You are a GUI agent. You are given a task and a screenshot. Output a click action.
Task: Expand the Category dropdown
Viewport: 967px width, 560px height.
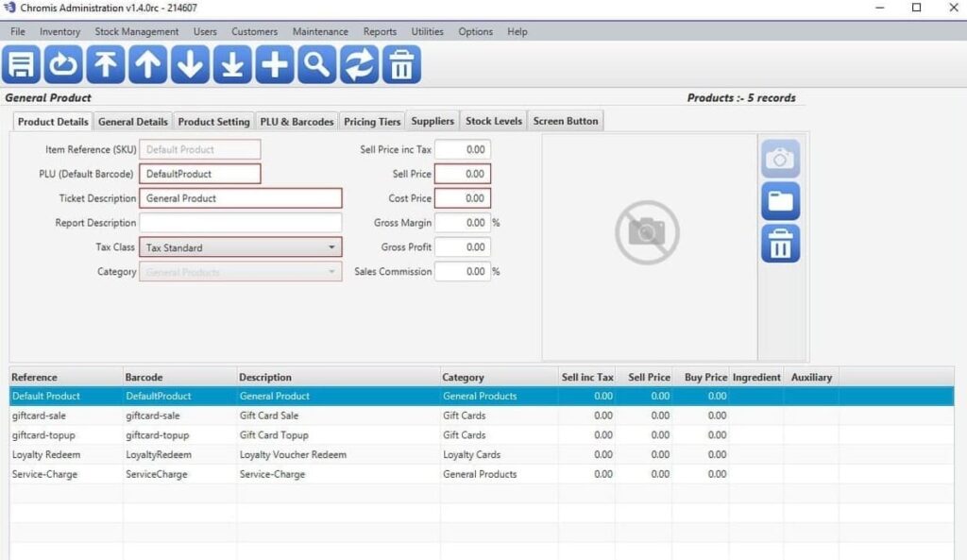(333, 271)
